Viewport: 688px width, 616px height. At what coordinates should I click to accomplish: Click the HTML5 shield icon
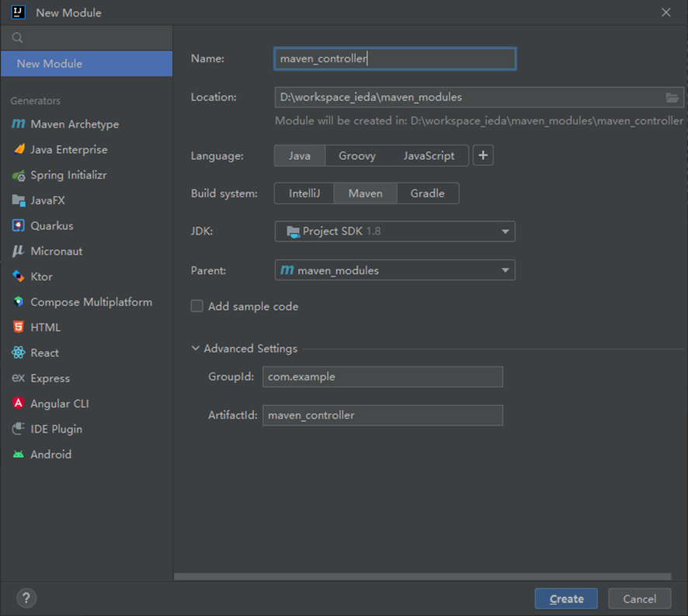tap(18, 327)
